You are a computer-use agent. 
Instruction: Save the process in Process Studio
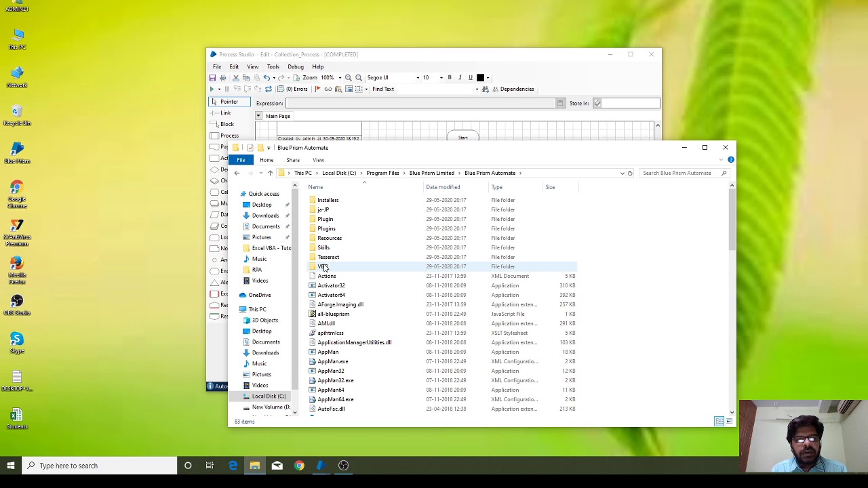pyautogui.click(x=212, y=78)
